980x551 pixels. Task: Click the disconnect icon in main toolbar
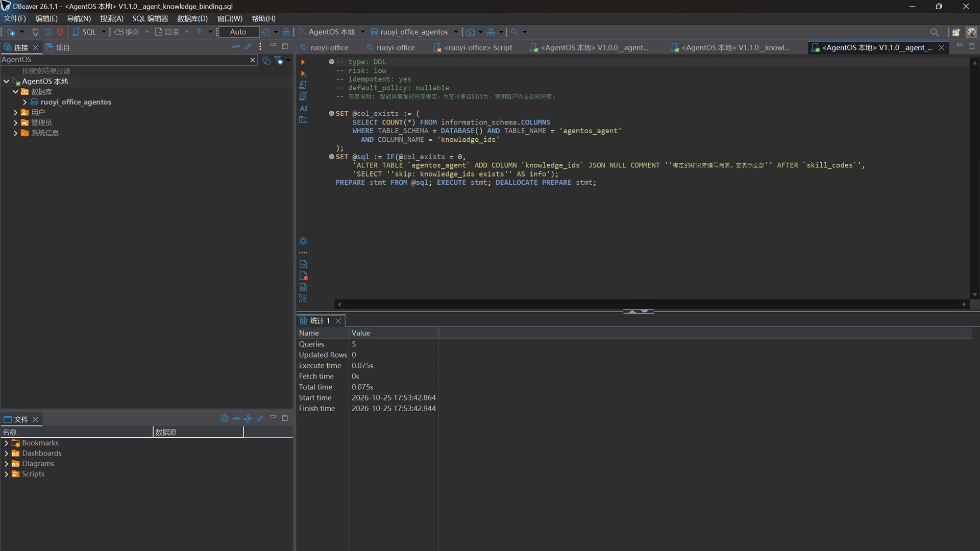pos(60,32)
